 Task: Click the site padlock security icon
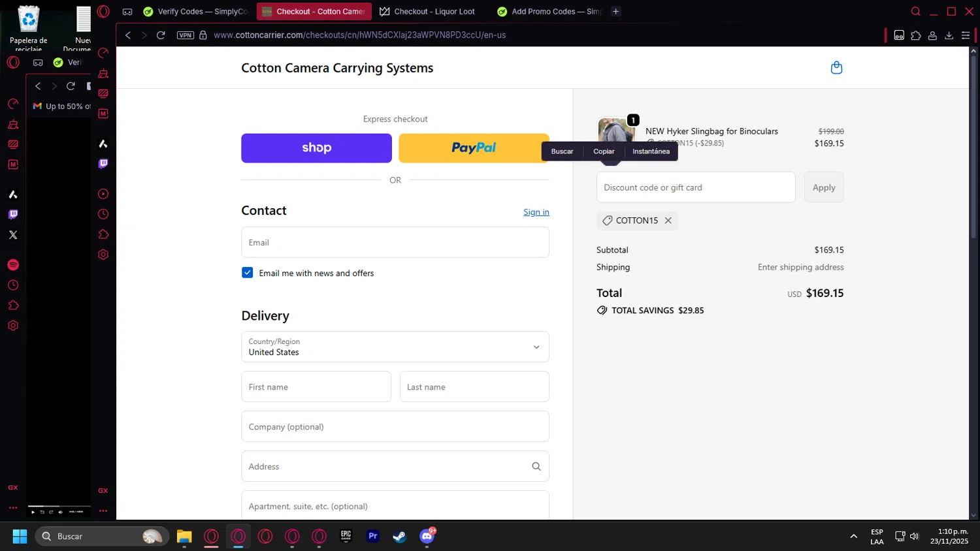[x=203, y=35]
